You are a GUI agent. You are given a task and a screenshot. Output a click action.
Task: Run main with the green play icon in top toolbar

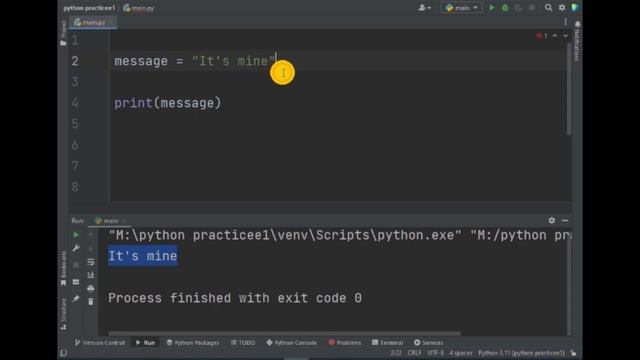click(491, 8)
